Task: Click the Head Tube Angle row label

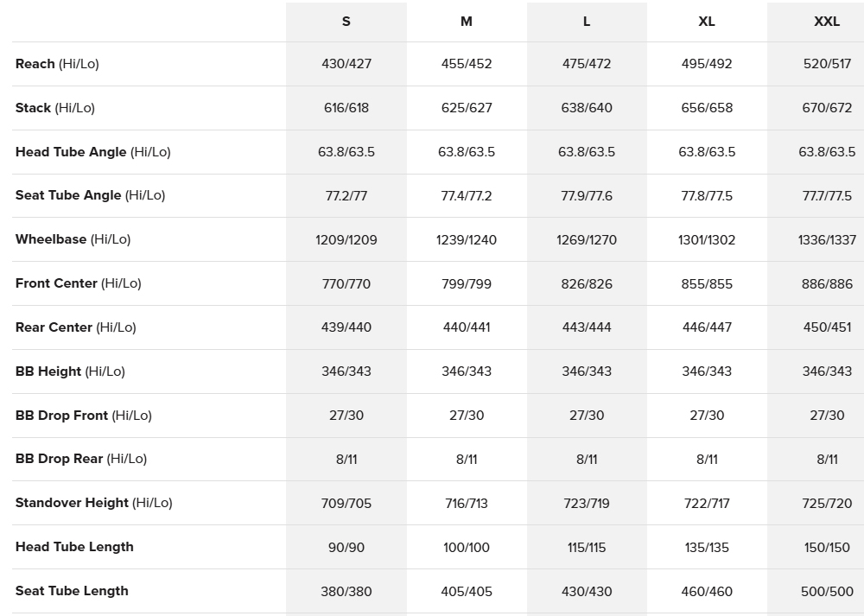Action: pos(93,152)
